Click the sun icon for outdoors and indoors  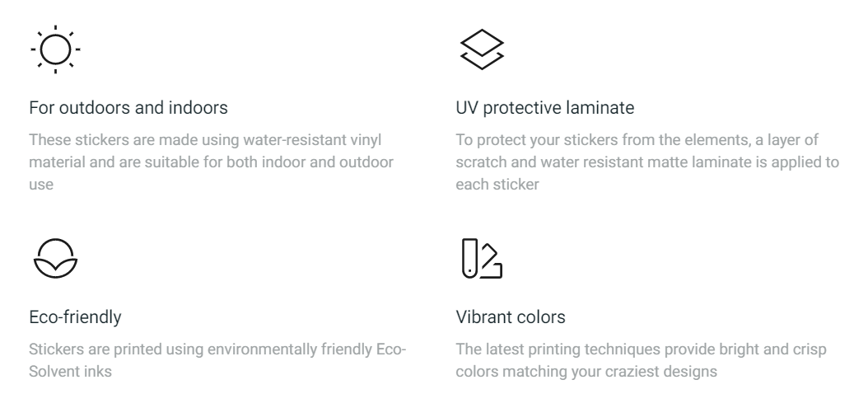55,49
